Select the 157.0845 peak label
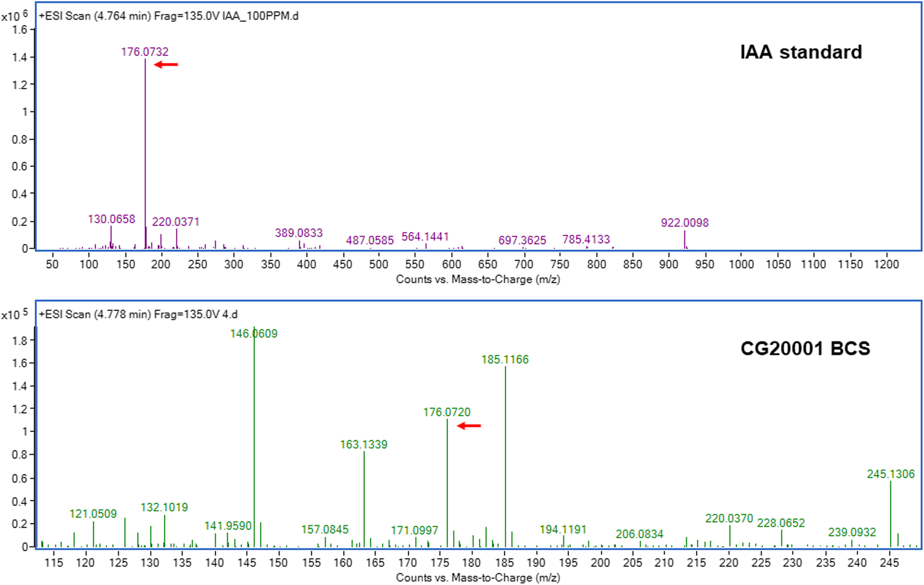Image resolution: width=924 pixels, height=585 pixels. coord(325,530)
